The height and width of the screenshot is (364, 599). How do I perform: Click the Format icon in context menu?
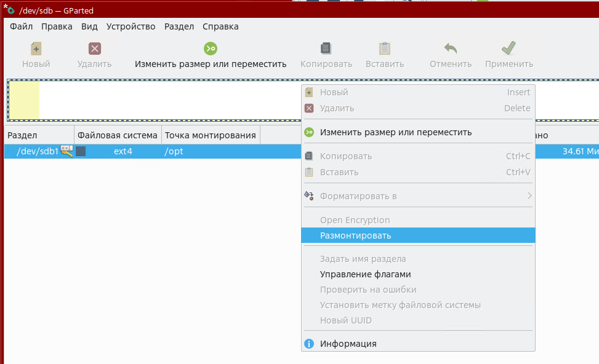309,196
